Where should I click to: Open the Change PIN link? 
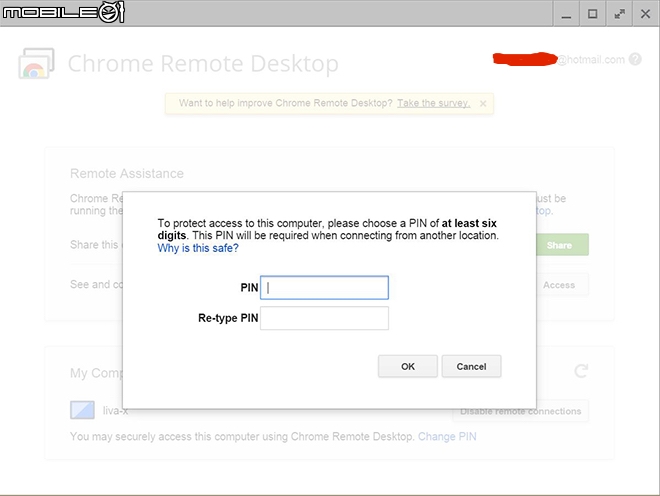click(447, 437)
